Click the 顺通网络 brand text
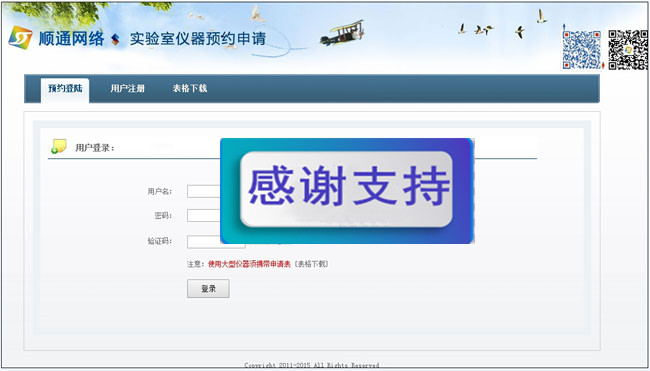 pyautogui.click(x=72, y=39)
